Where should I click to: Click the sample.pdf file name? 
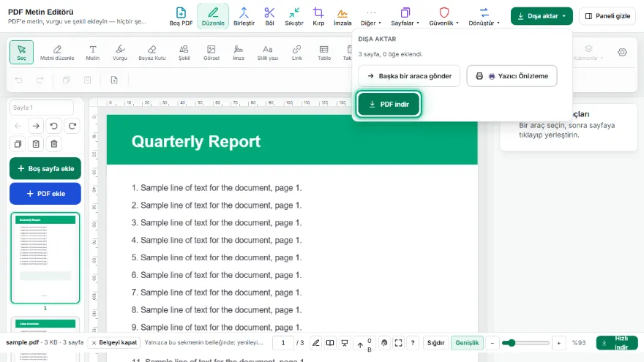[x=22, y=342]
